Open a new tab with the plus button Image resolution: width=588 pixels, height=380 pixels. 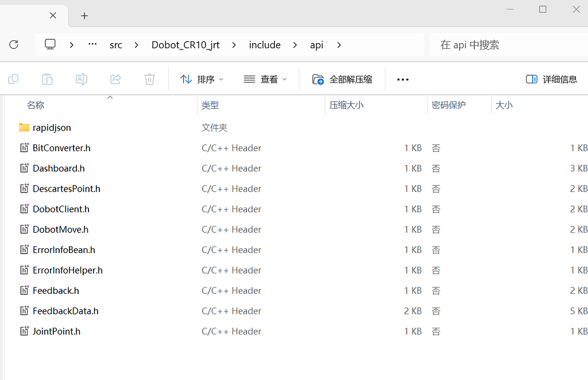pos(84,16)
